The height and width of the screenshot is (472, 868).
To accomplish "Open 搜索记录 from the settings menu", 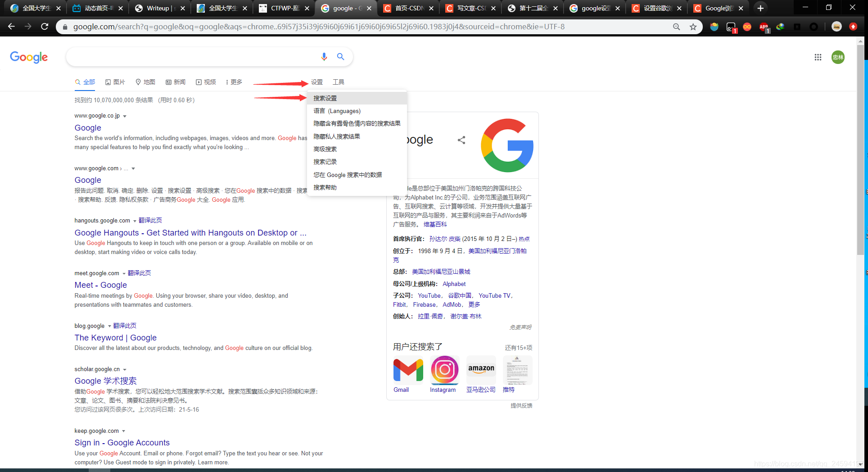I will point(357,162).
